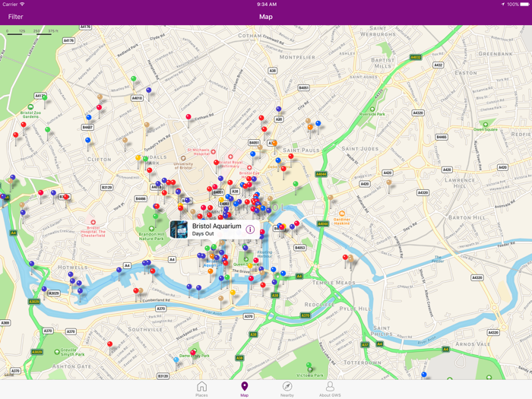Tap the battery indicator in status bar

click(x=526, y=5)
